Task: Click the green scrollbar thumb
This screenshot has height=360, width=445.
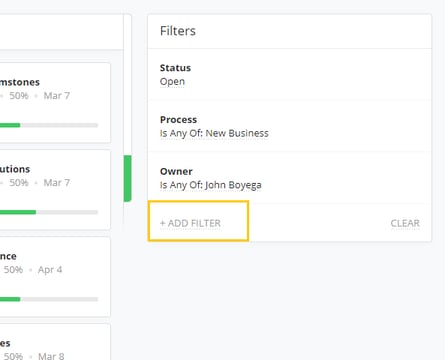Action: (x=127, y=178)
